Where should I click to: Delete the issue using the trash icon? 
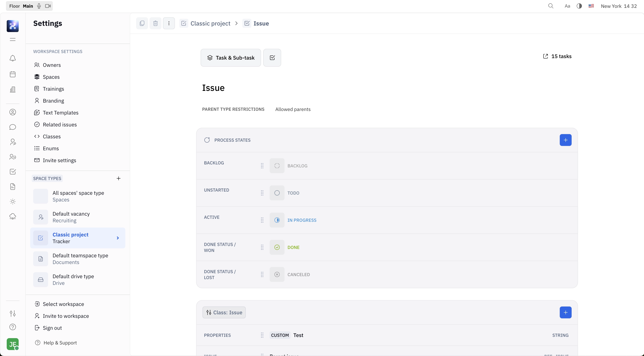155,23
